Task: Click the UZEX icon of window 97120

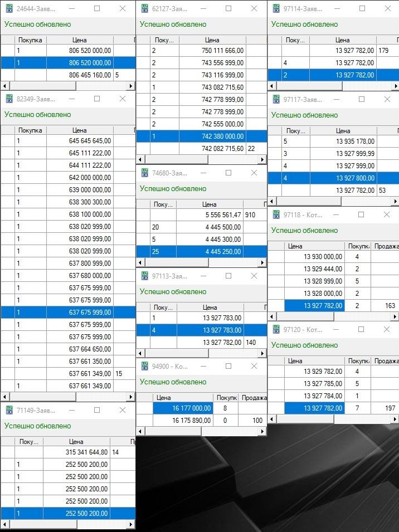Action: tap(276, 329)
